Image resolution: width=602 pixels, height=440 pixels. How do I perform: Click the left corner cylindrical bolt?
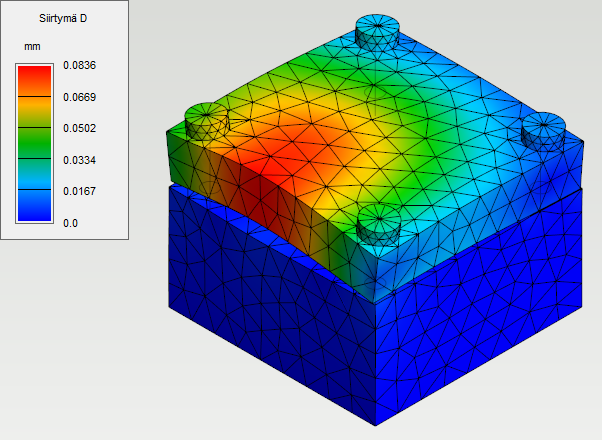(206, 118)
